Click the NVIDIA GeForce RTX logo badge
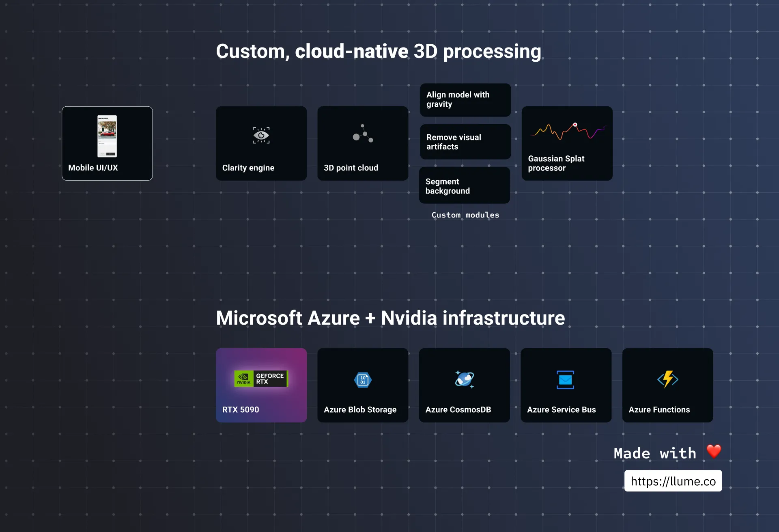This screenshot has width=779, height=532. pyautogui.click(x=261, y=378)
